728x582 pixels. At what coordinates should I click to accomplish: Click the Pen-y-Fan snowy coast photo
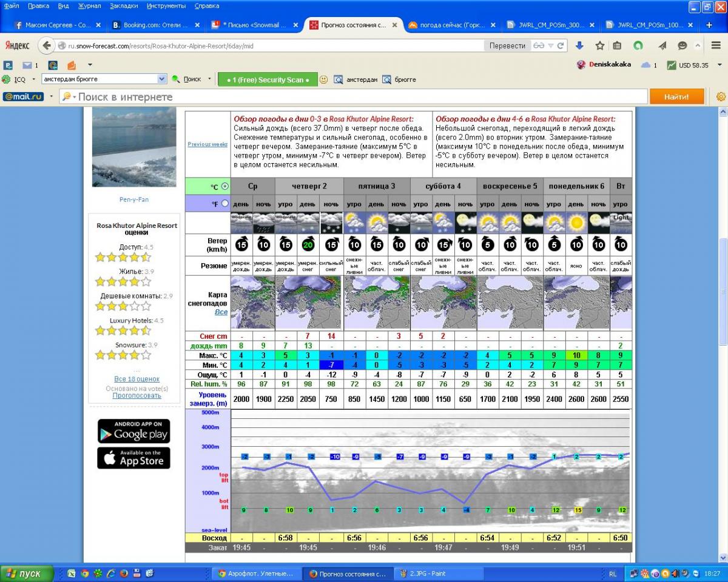coord(134,149)
